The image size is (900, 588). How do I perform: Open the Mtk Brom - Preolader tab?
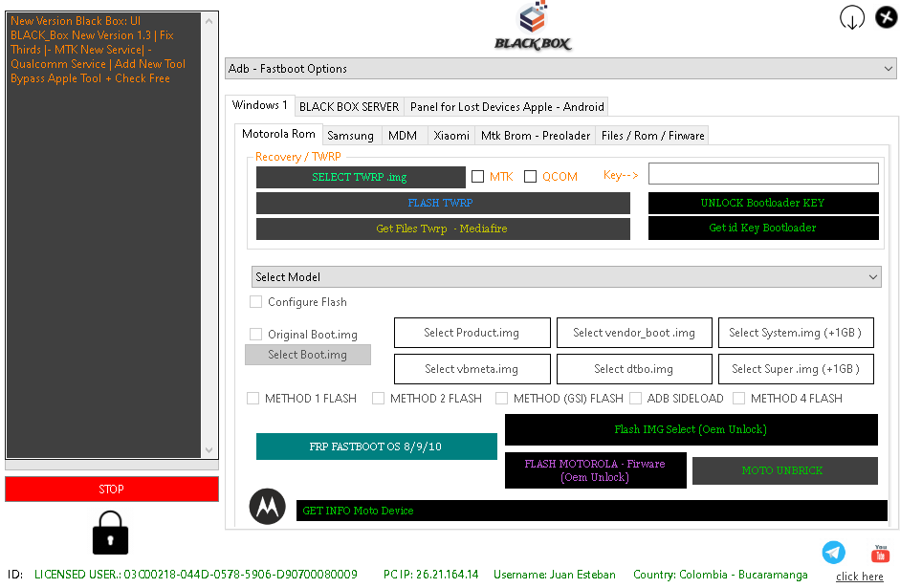535,136
